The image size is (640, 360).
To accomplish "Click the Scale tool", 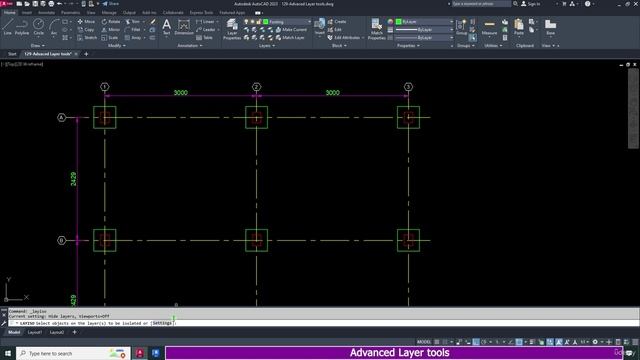I will point(109,38).
